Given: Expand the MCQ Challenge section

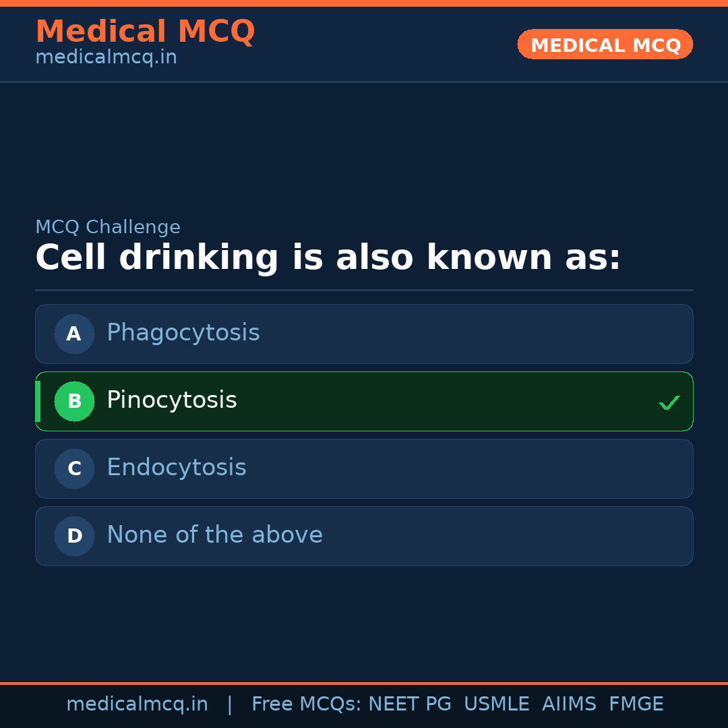Looking at the screenshot, I should coord(108,227).
